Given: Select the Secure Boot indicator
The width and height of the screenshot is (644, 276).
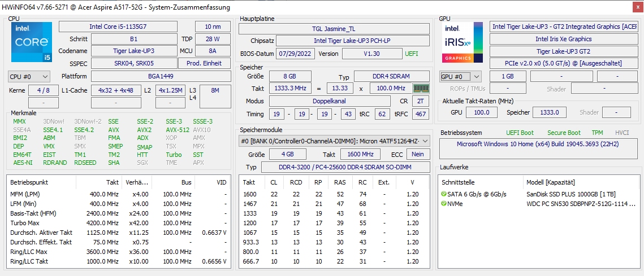Looking at the screenshot, I should click(x=563, y=133).
